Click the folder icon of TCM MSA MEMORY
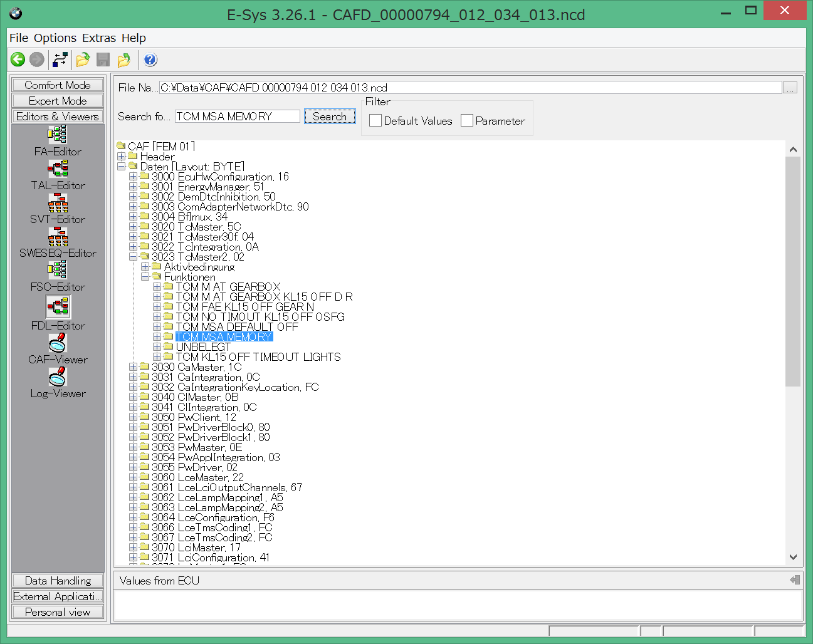The height and width of the screenshot is (644, 813). coord(168,336)
